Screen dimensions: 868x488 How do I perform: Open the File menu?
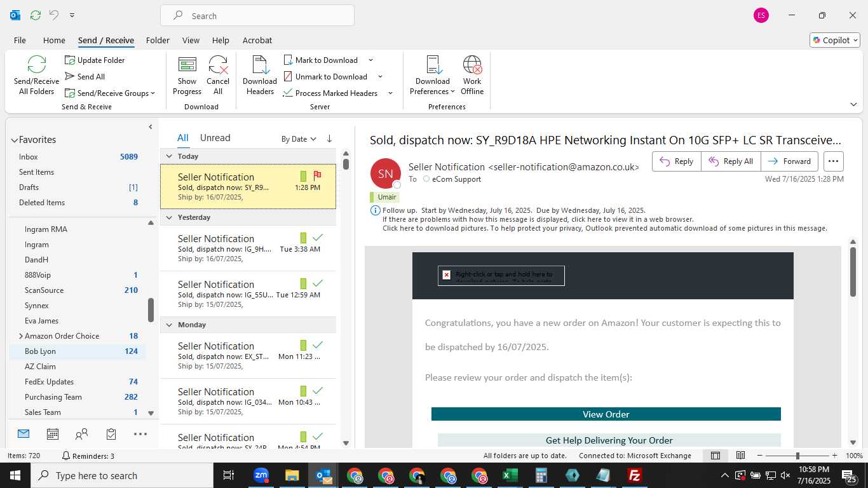(20, 40)
